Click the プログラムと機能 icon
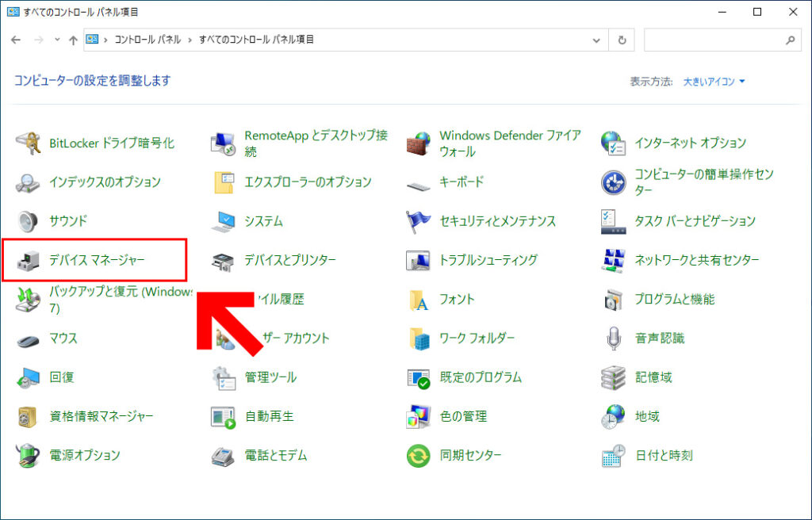The width and height of the screenshot is (812, 520). 614,300
